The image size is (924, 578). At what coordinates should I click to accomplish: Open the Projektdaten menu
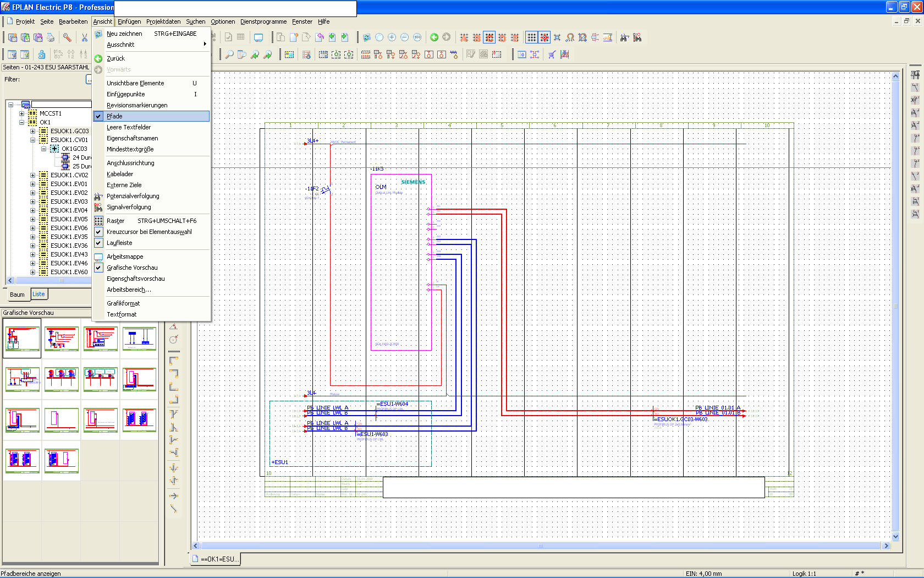coord(163,21)
